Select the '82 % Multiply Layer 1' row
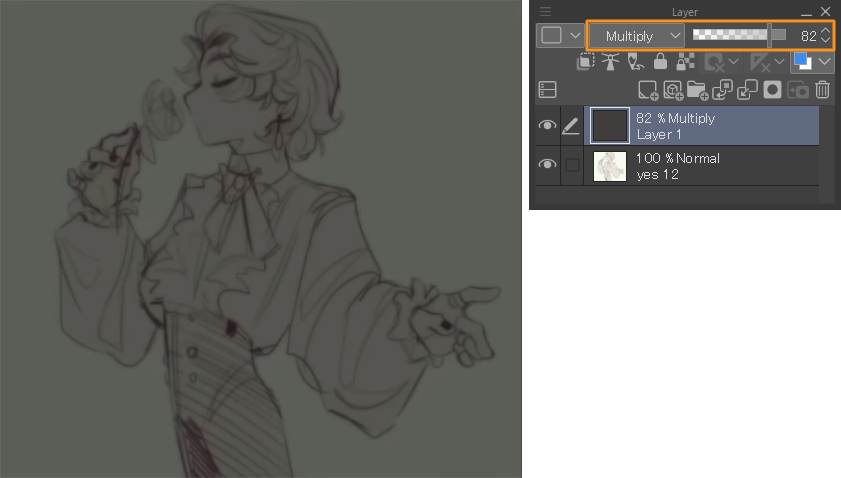 (x=702, y=126)
